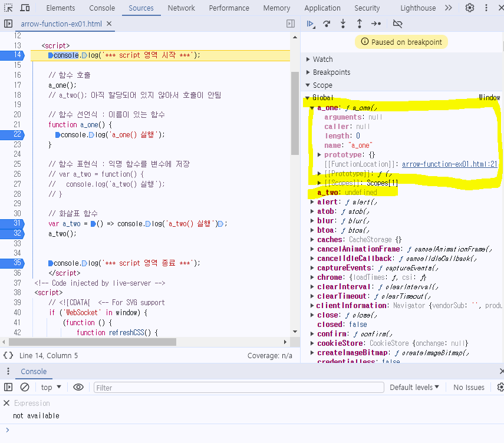Switch to the Elements tab
Image resolution: width=504 pixels, height=443 pixels.
click(x=61, y=8)
